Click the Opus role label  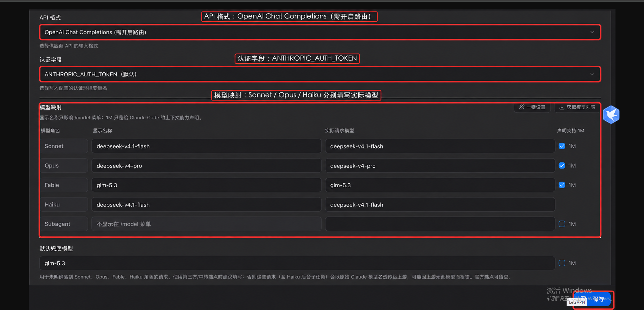[x=64, y=166]
